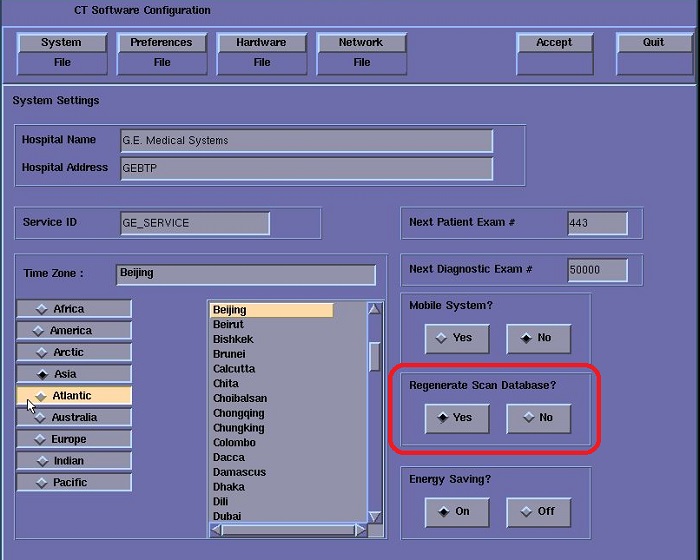Select Dubai in the city list

(x=227, y=516)
